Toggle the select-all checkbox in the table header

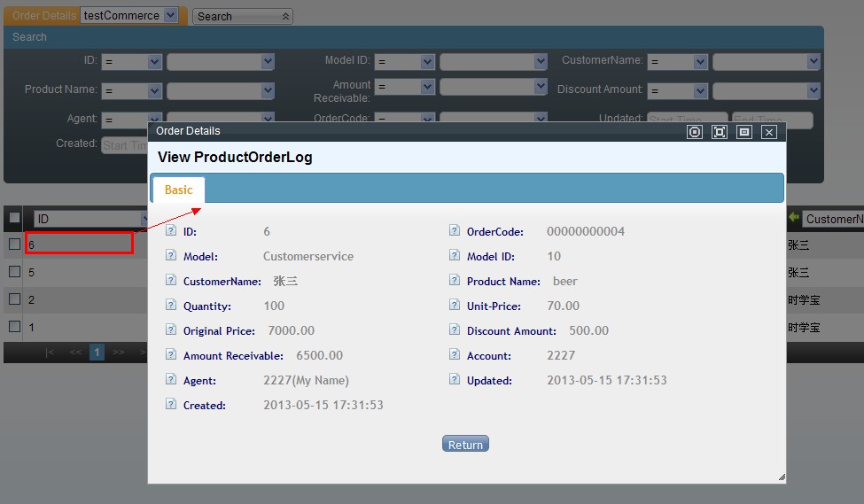tap(14, 218)
